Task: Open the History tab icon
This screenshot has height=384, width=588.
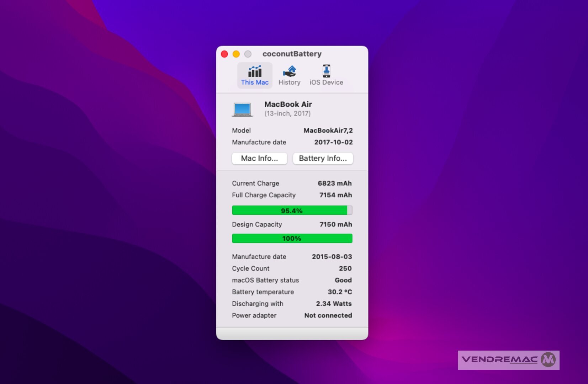Action: coord(289,71)
